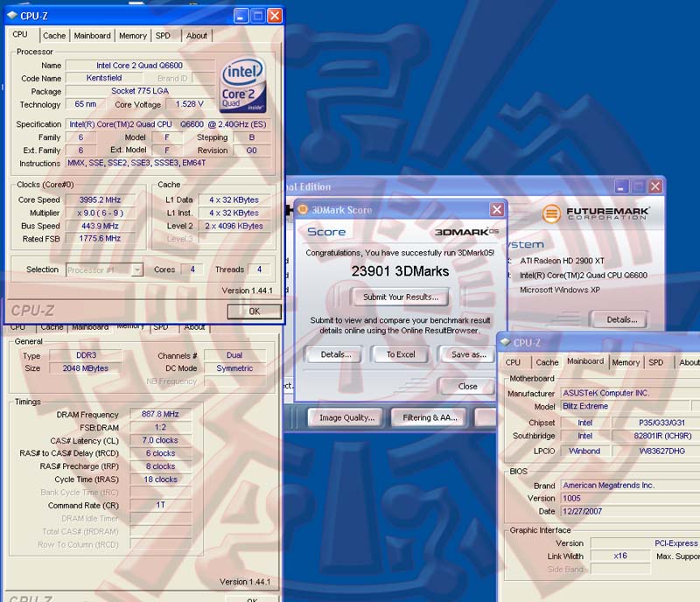
Task: Click the CAS# Latency value 7.0 clocks
Action: [x=160, y=440]
